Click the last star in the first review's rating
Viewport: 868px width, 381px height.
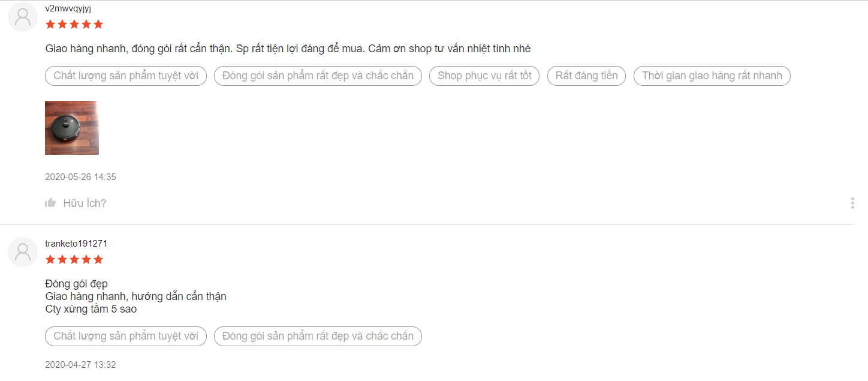98,24
